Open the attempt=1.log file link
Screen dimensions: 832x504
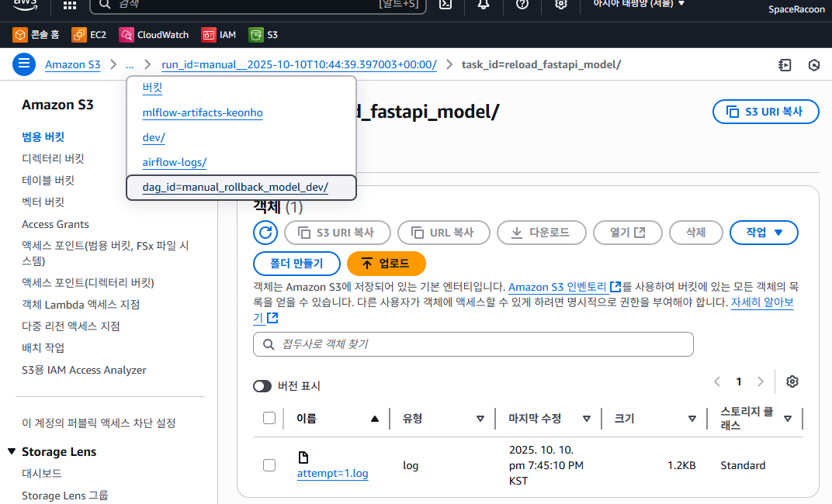(332, 474)
